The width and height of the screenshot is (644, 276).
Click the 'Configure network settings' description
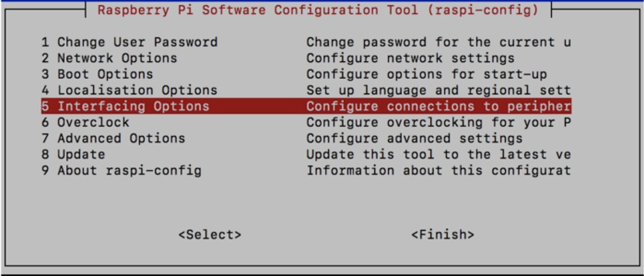click(x=410, y=59)
